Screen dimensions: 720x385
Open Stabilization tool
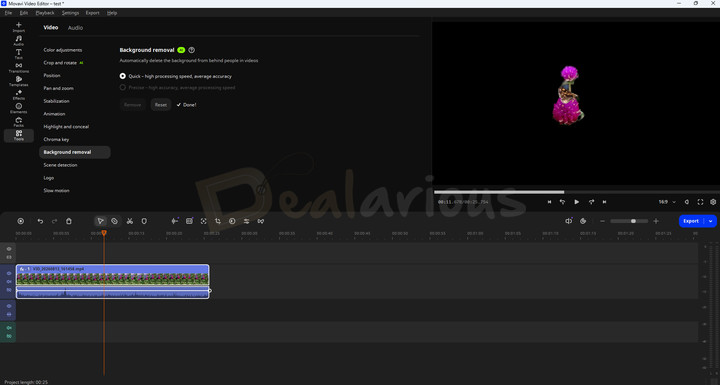(56, 101)
